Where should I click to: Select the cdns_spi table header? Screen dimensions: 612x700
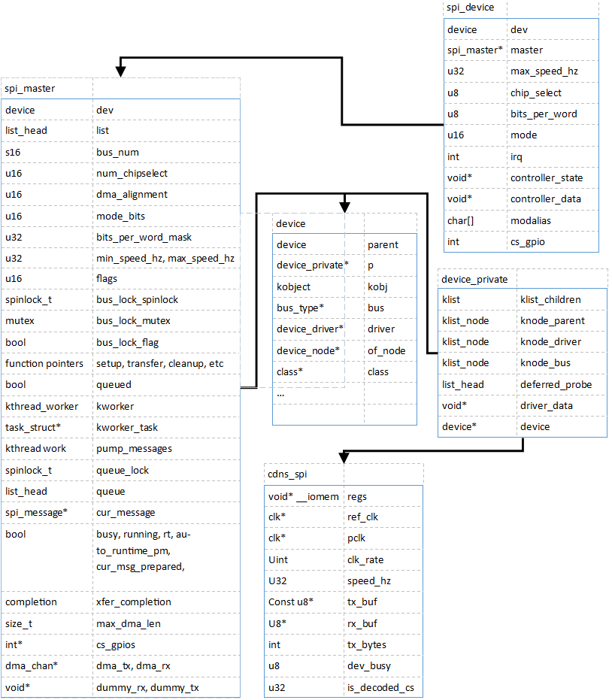point(287,474)
